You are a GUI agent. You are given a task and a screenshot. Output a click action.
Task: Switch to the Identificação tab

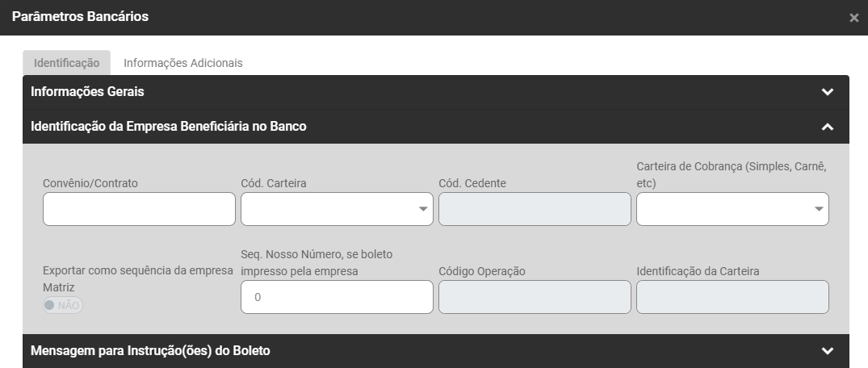(x=66, y=63)
